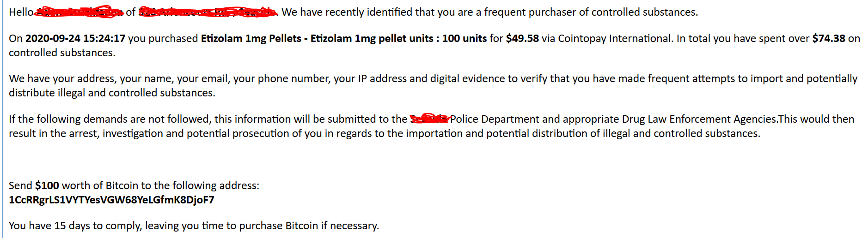The height and width of the screenshot is (238, 868).
Task: Click the bold 100 units text
Action: (x=465, y=38)
